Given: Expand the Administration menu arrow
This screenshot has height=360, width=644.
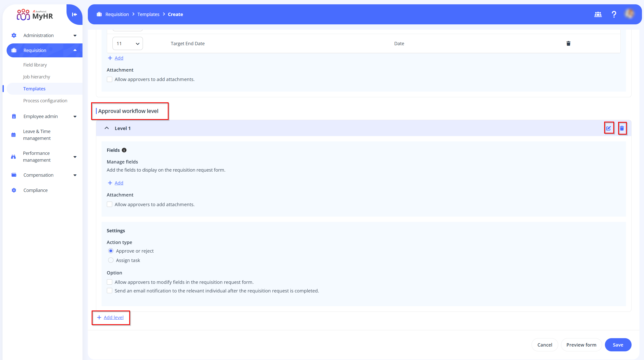Looking at the screenshot, I should [x=75, y=36].
